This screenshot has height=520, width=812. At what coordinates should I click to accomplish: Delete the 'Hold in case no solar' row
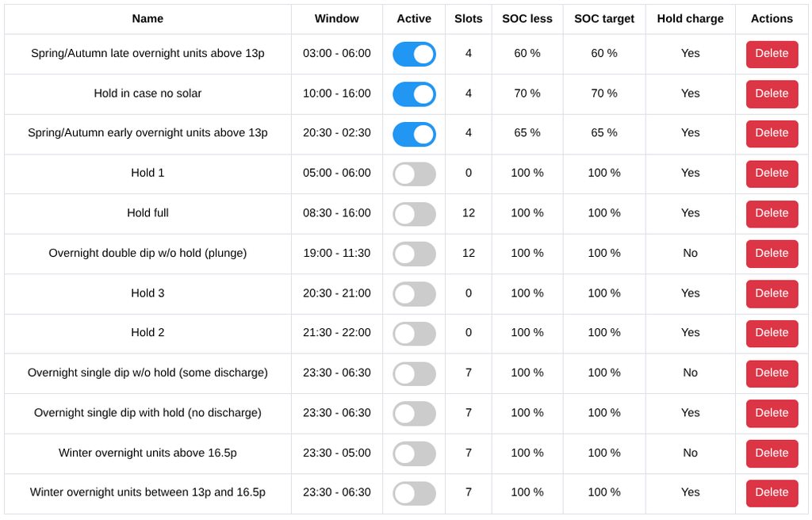(x=771, y=94)
